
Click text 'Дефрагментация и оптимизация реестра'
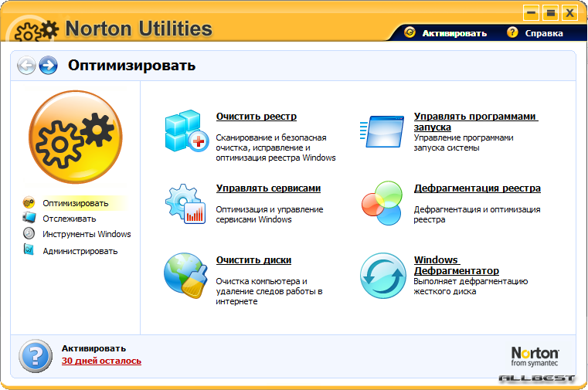[x=477, y=214]
